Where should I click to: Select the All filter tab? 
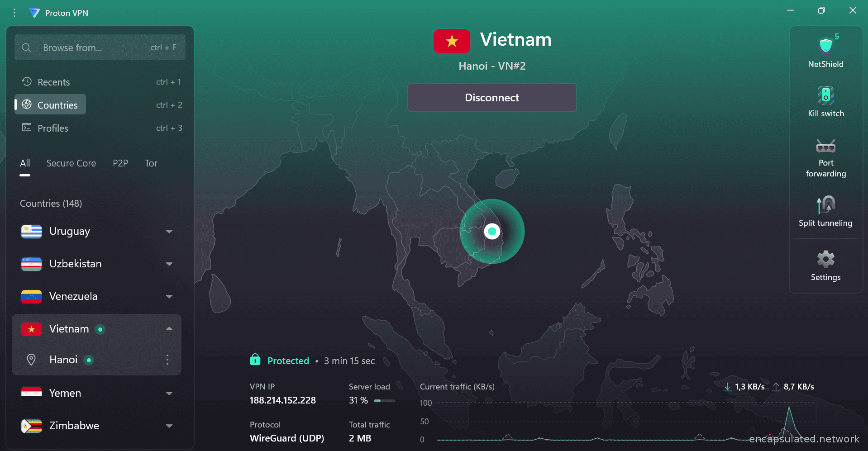[x=25, y=163]
